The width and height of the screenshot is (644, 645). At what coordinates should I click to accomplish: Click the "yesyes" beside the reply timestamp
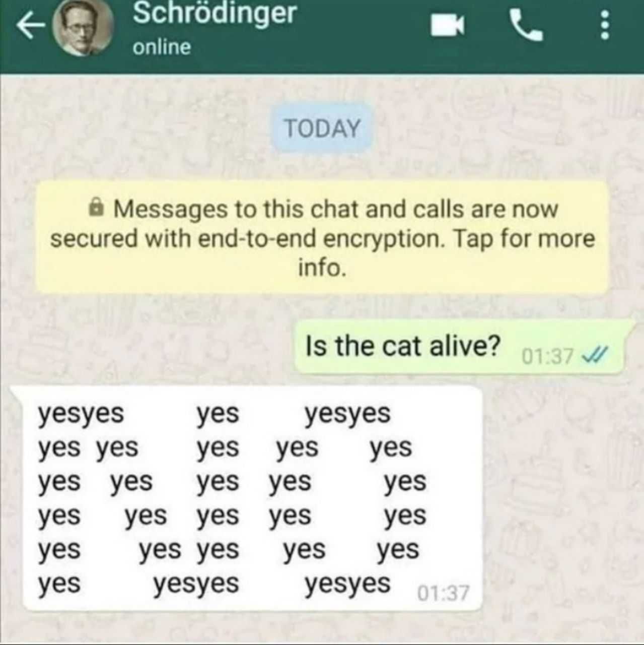click(347, 585)
